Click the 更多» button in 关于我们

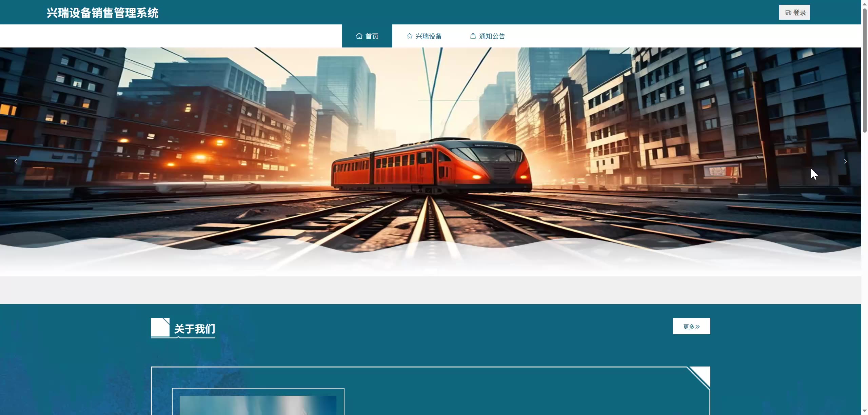coord(691,326)
